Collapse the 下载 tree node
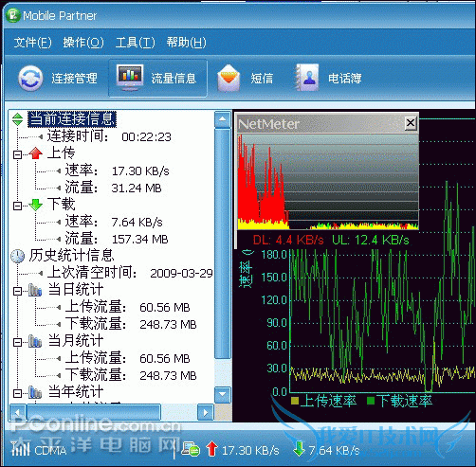The image size is (476, 467). point(17,206)
